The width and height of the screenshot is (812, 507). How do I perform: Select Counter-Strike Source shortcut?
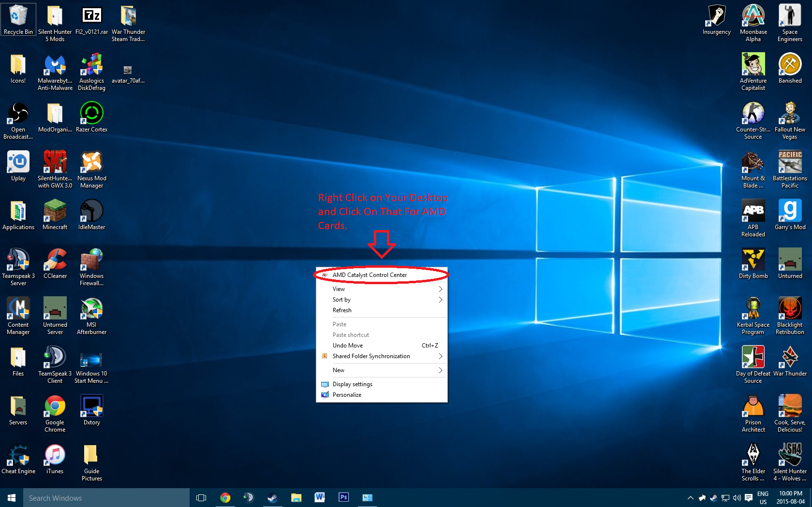pyautogui.click(x=753, y=121)
